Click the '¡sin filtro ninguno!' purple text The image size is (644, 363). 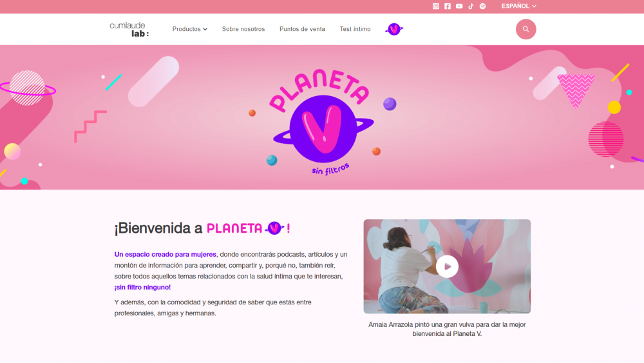[142, 288]
